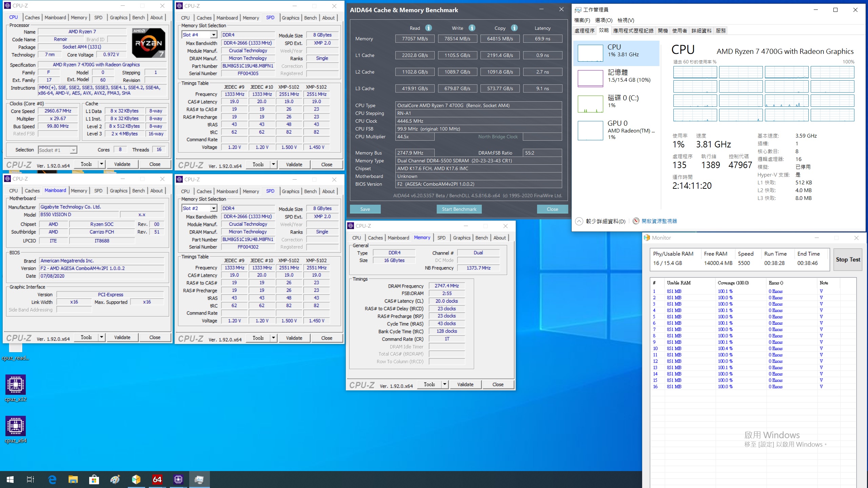Open the cpuz_x64 desktop icon
Viewport: 868px width, 488px height.
pos(16,430)
